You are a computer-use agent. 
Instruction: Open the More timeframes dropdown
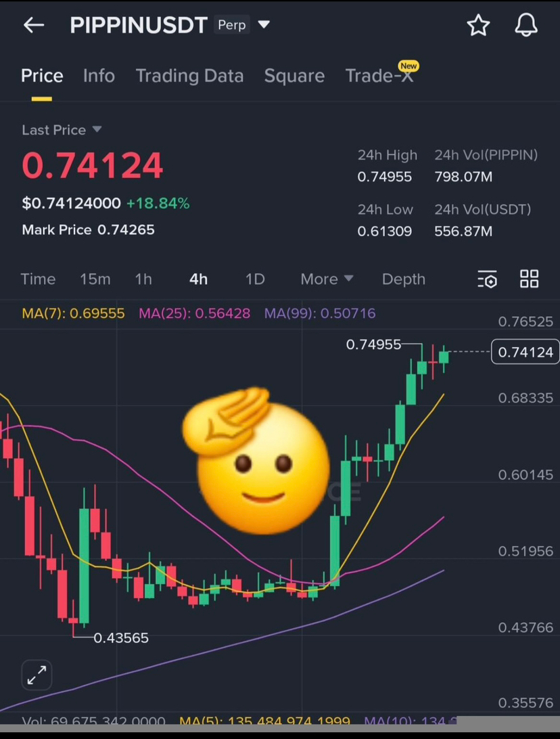coord(327,279)
